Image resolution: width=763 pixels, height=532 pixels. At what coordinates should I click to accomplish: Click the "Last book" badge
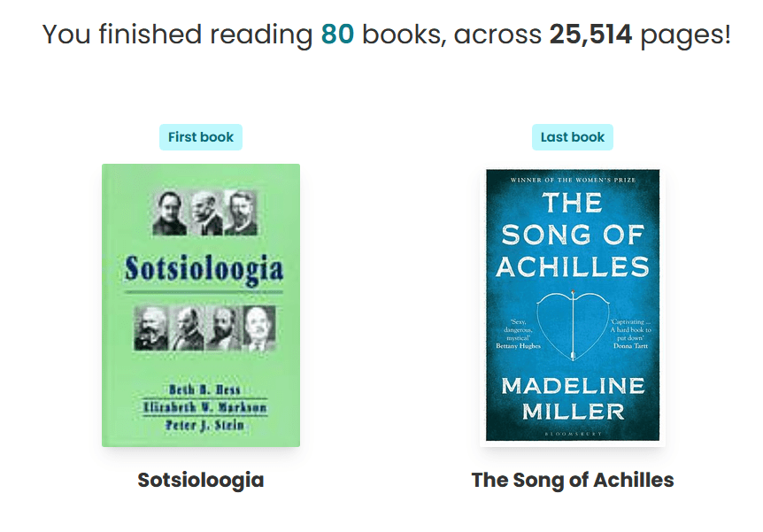click(x=573, y=137)
